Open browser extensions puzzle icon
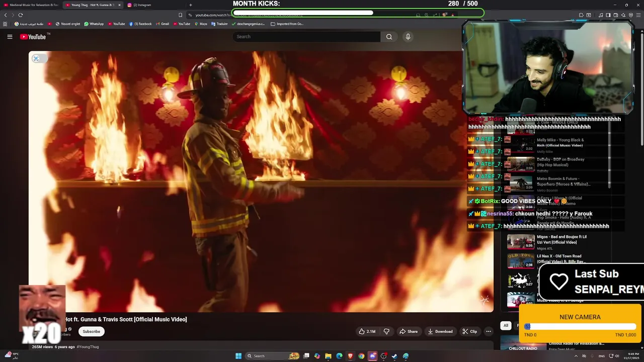Viewport: 644px width, 362px height. [x=581, y=15]
